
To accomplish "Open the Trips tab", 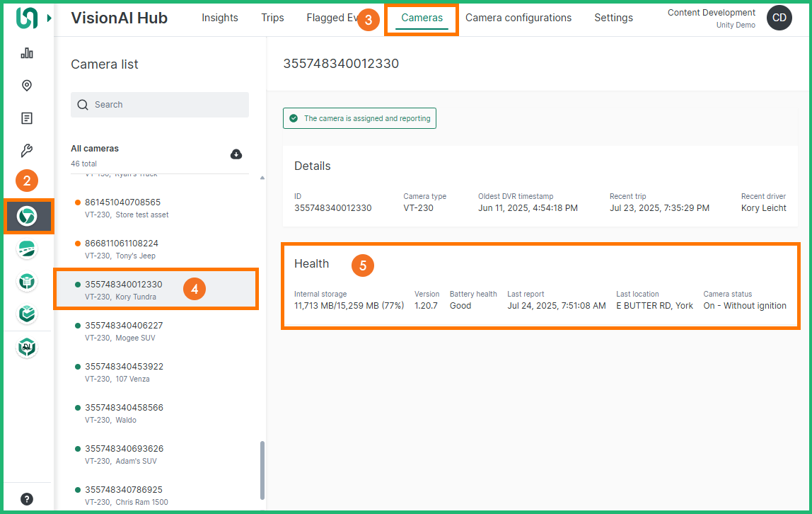I will [x=272, y=18].
